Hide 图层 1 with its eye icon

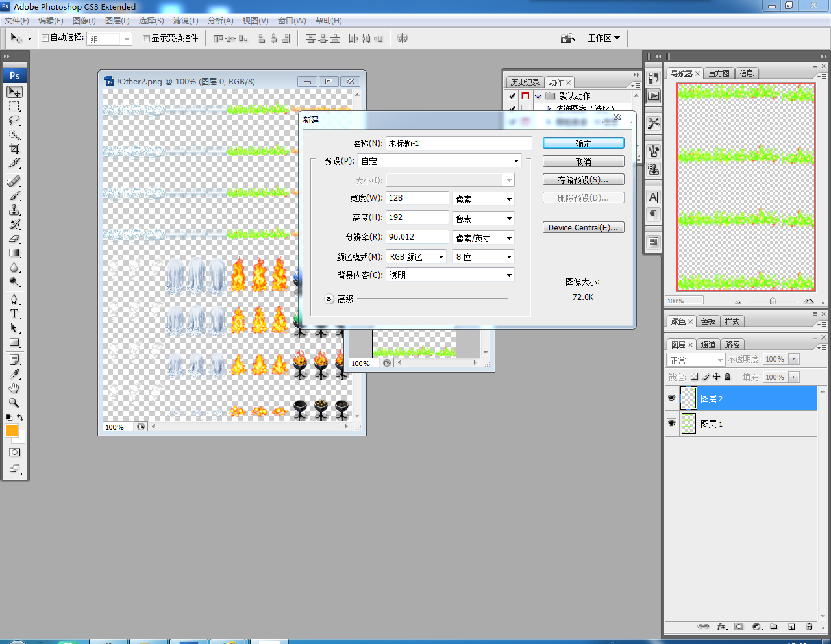tap(671, 423)
